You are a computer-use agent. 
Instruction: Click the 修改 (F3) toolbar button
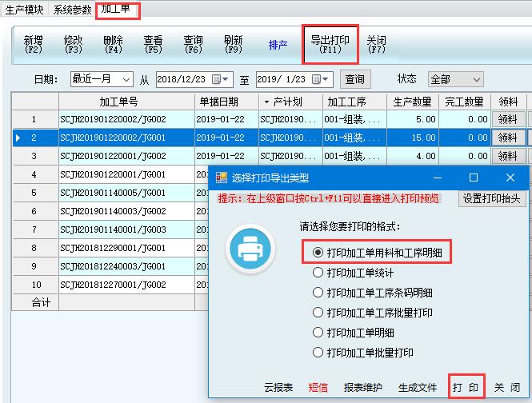tap(73, 45)
